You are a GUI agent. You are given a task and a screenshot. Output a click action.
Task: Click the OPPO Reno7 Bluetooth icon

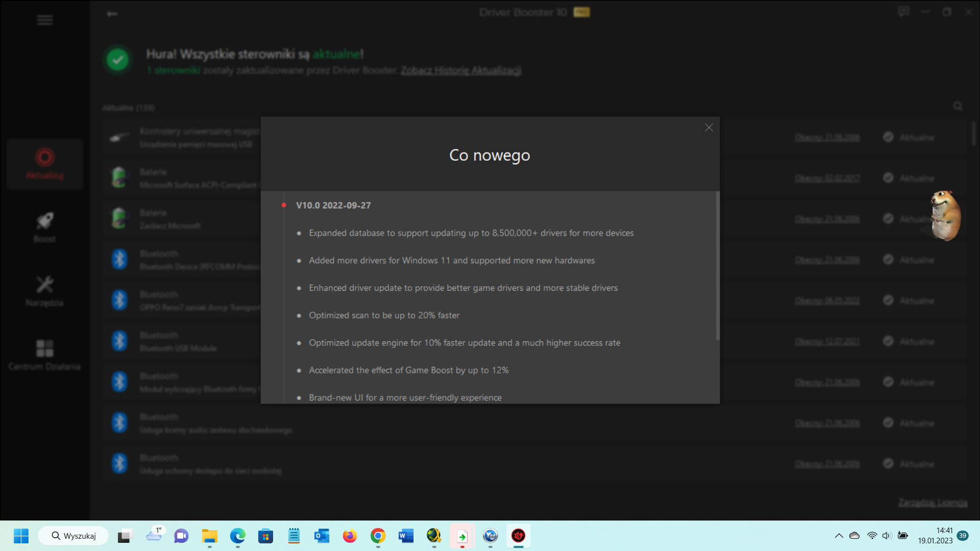coord(119,300)
